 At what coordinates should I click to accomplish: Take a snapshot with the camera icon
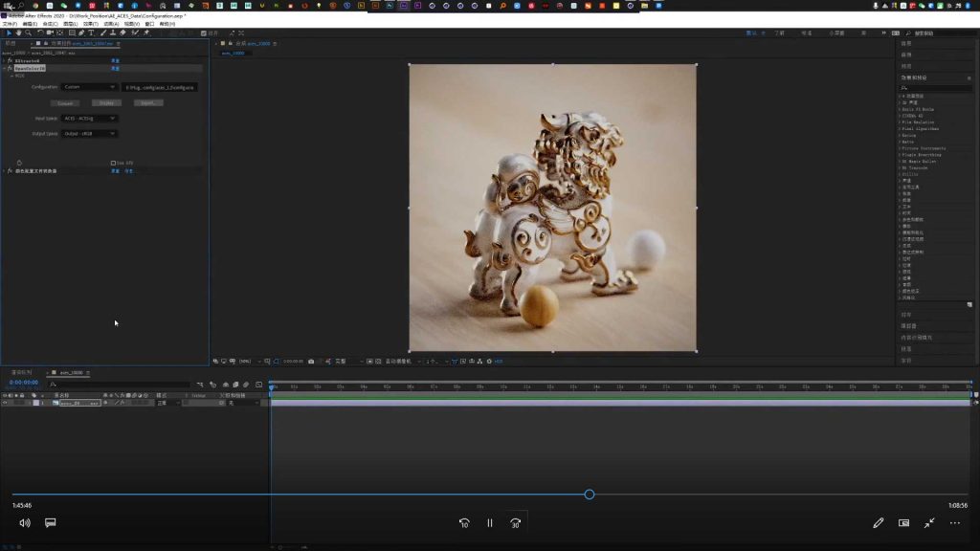point(311,361)
